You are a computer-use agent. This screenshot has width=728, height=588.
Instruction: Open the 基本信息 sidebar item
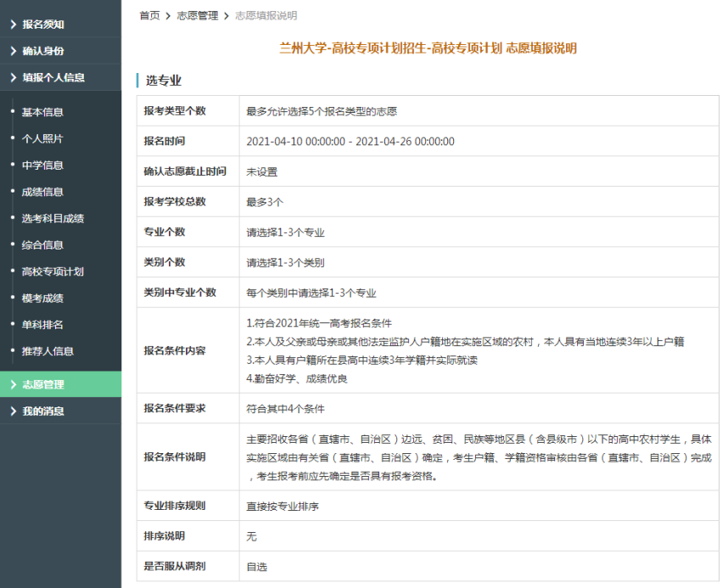tap(42, 112)
